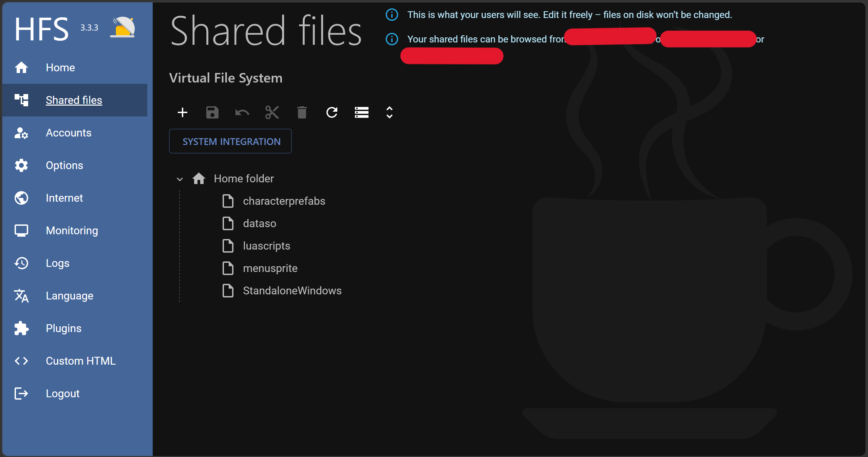Click the delete trash icon
Screen dimensions: 868x457
click(302, 112)
